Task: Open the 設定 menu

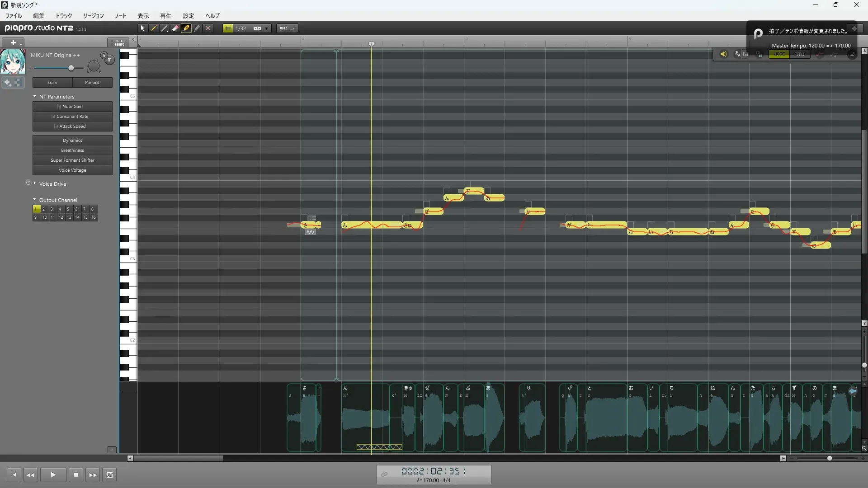Action: (189, 16)
